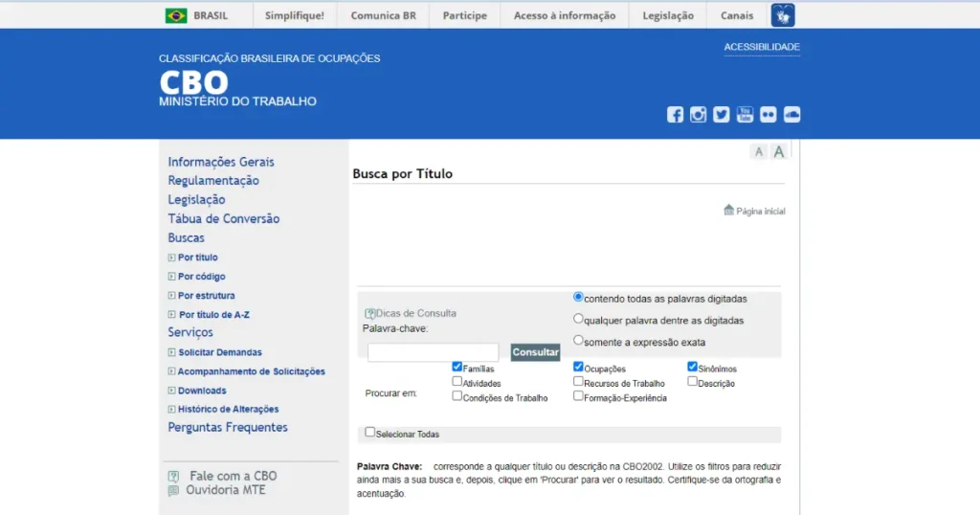Expand the 'Por estrutura' arrow

pyautogui.click(x=172, y=296)
